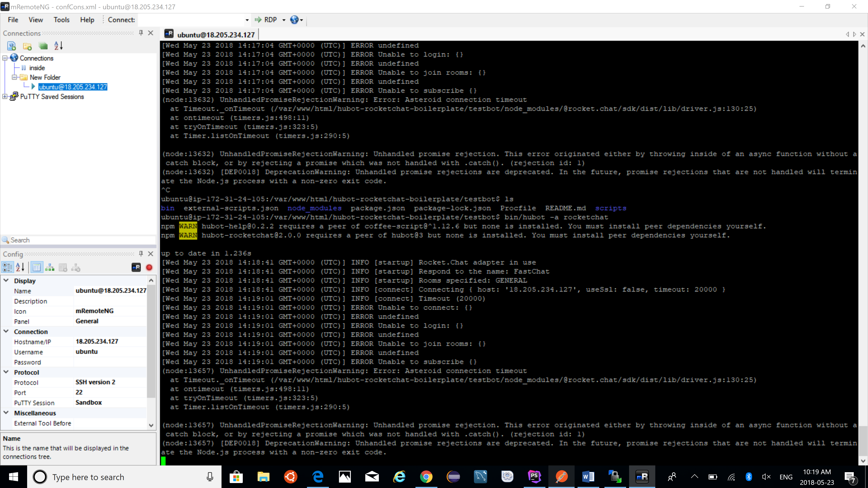Open the Tools menu
Screen dimensions: 868x488
click(x=61, y=19)
